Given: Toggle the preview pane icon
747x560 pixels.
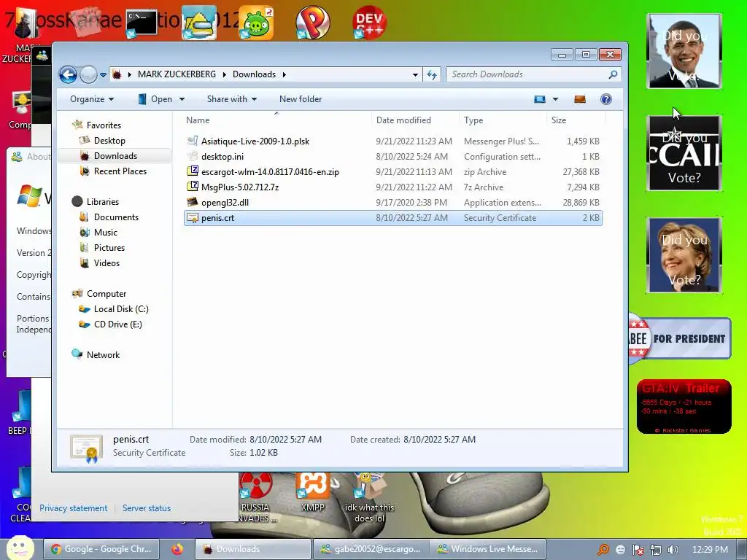Looking at the screenshot, I should (x=580, y=99).
